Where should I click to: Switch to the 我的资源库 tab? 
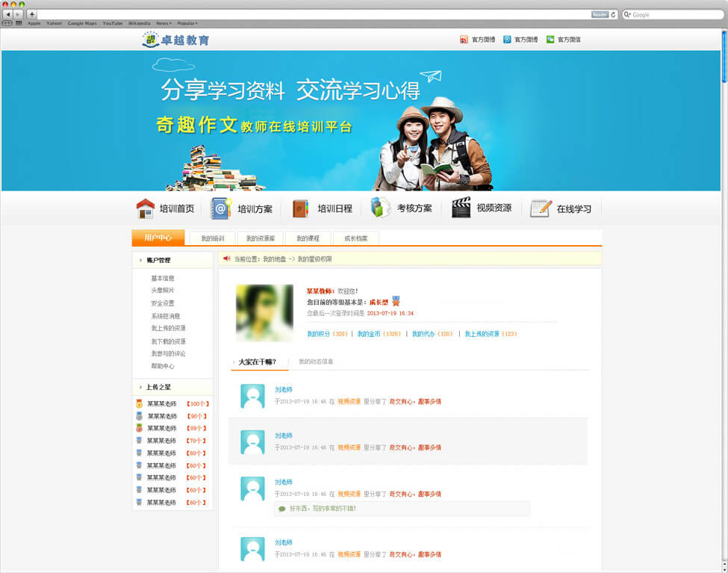pos(260,238)
